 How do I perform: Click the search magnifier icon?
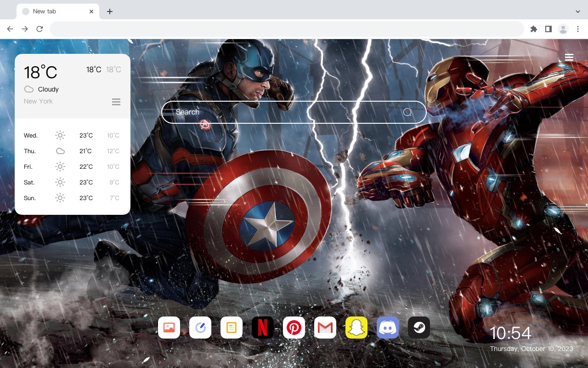tap(407, 112)
